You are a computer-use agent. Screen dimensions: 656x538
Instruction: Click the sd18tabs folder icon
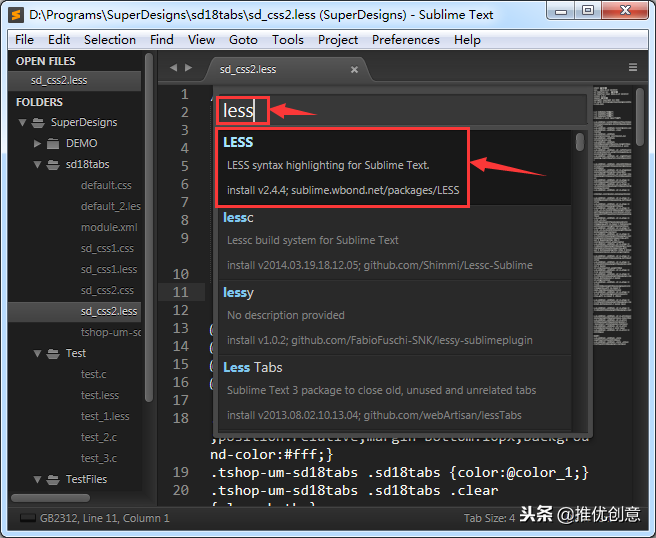pyautogui.click(x=53, y=164)
